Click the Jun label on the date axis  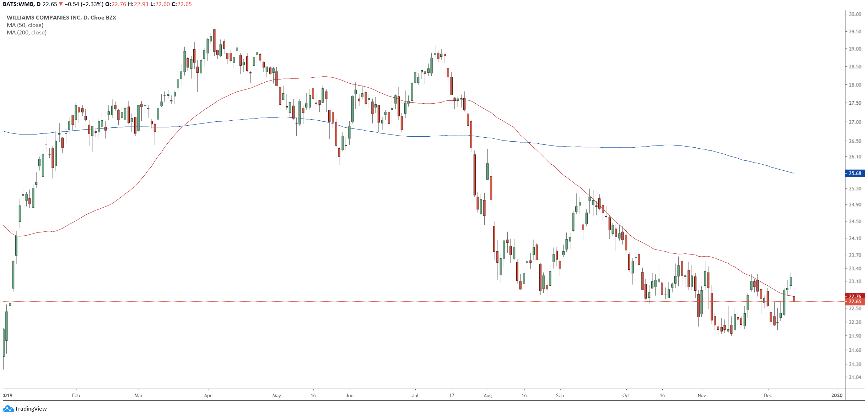350,395
